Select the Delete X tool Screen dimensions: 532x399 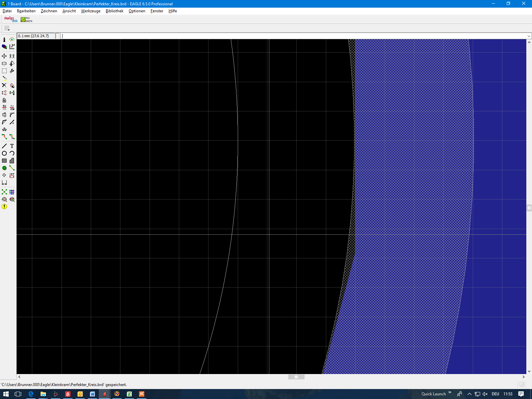4,85
